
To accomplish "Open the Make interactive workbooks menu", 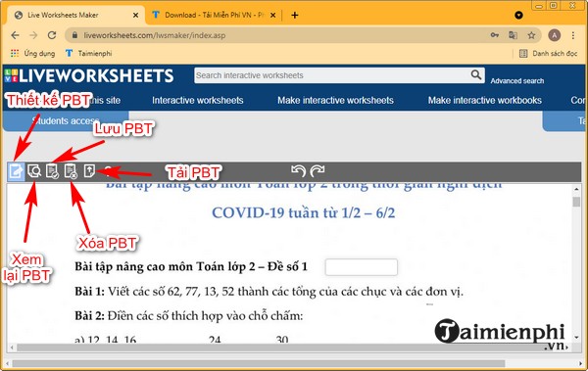I will pos(485,101).
